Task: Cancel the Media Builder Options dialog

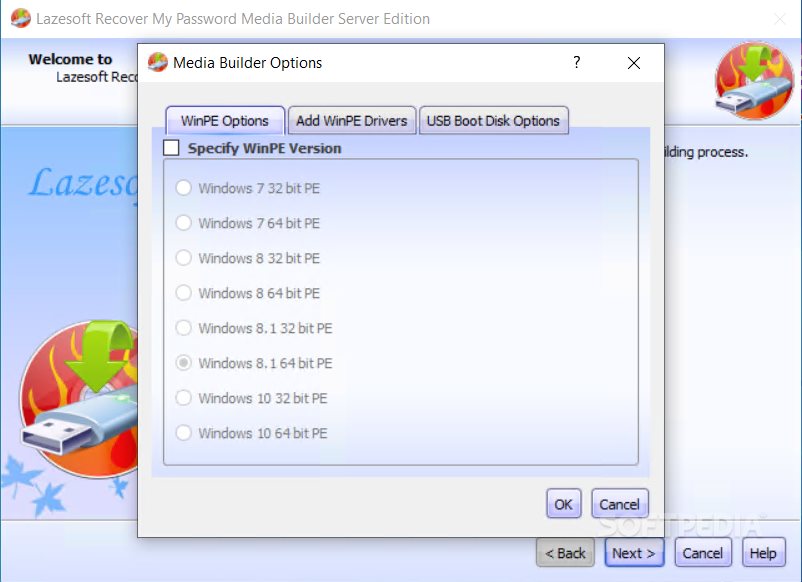Action: pyautogui.click(x=619, y=504)
